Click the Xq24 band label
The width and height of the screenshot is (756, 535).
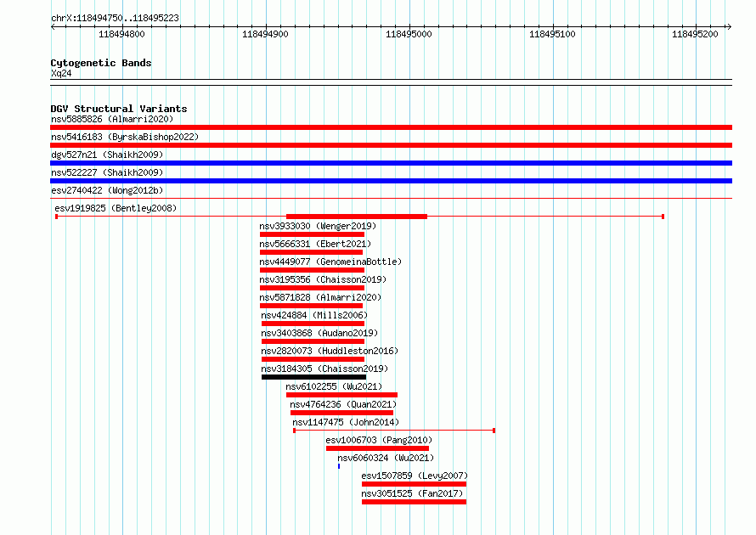61,73
